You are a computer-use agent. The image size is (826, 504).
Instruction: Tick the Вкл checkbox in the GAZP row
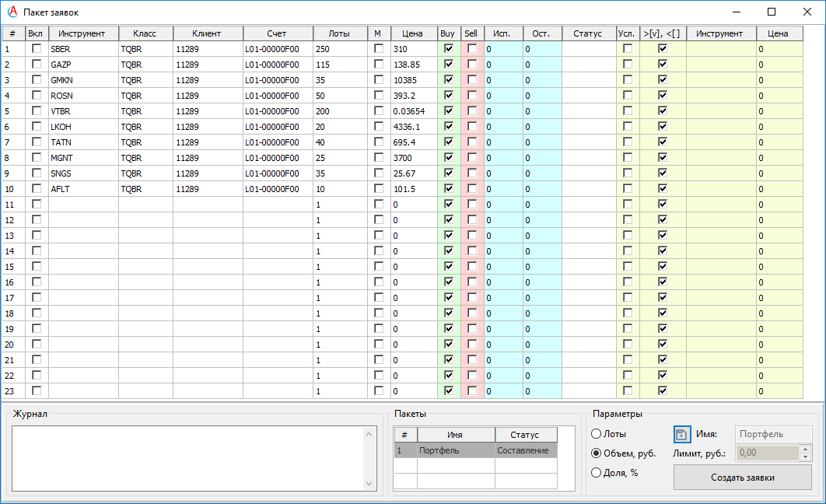(37, 65)
